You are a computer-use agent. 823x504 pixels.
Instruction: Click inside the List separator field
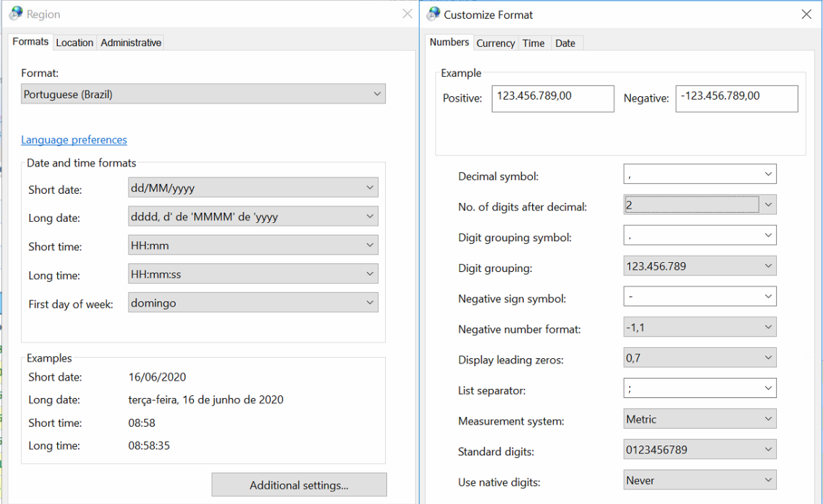click(x=690, y=388)
